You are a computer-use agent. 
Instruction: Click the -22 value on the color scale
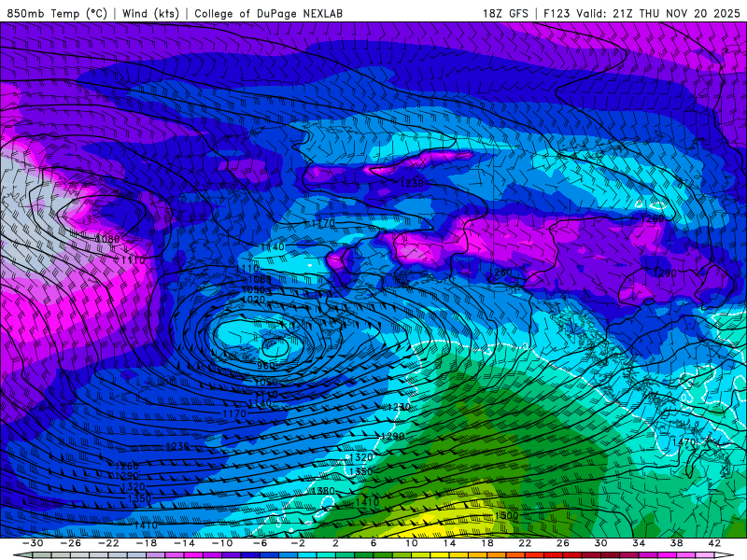point(108,543)
